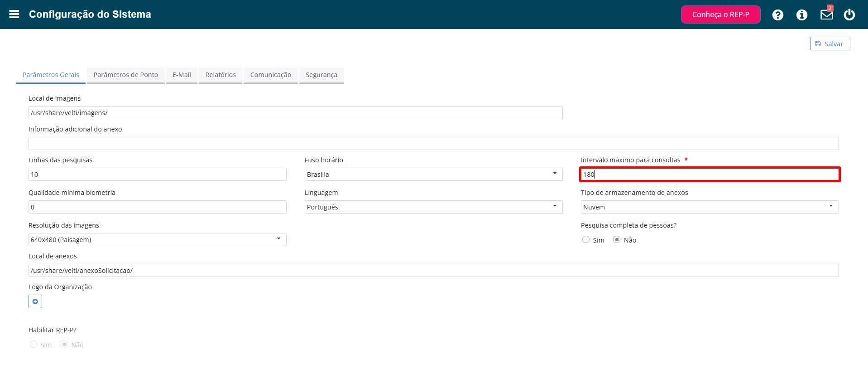Image resolution: width=868 pixels, height=374 pixels.
Task: Click Intervalo máximo para consultas field
Action: tap(710, 175)
